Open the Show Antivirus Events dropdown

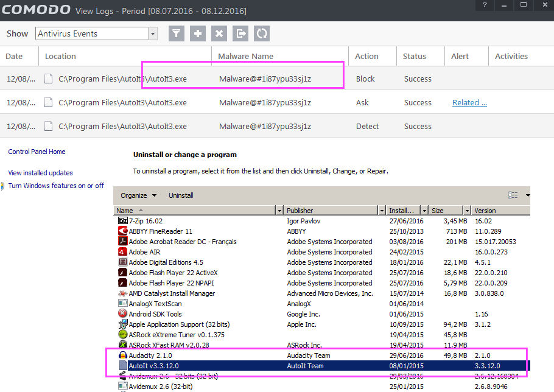click(153, 34)
